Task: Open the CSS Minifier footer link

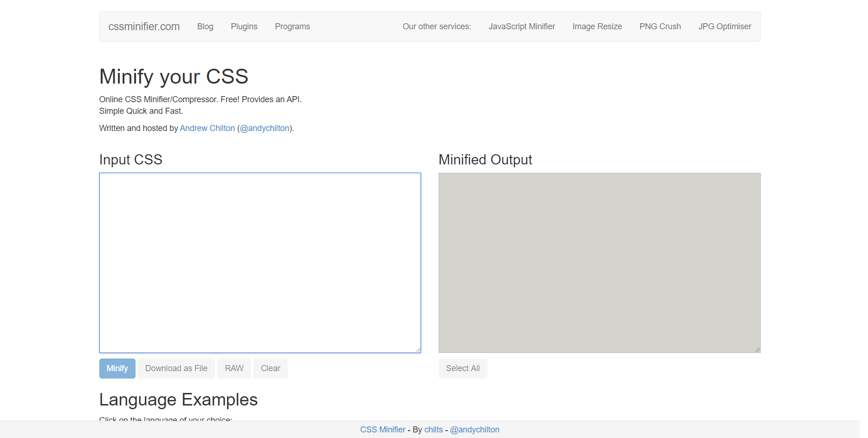Action: (383, 430)
